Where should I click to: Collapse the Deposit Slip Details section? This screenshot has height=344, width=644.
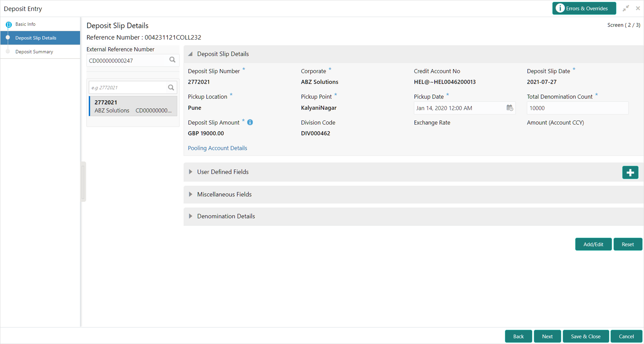coord(190,54)
